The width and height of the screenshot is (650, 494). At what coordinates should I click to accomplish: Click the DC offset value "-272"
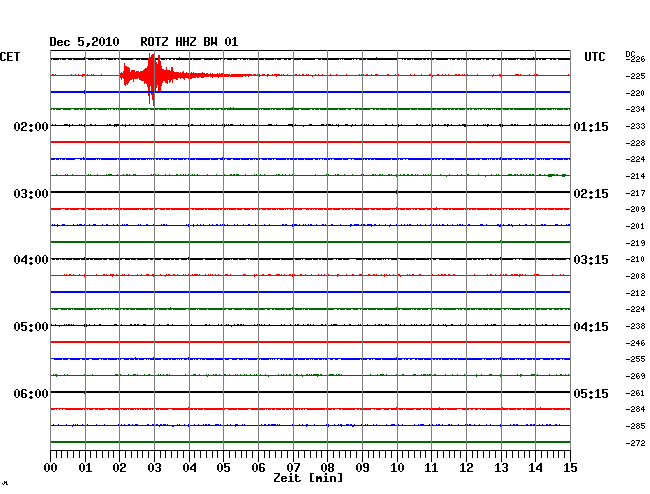[635, 443]
